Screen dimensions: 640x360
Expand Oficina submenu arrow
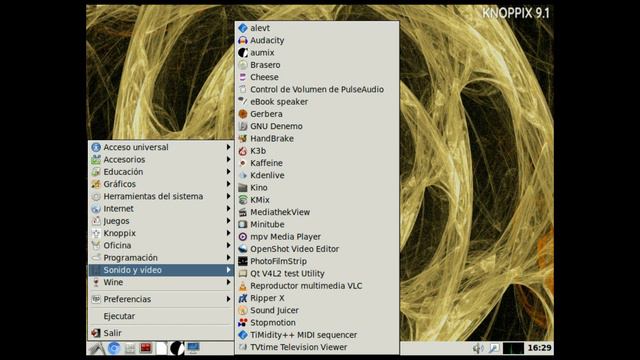[228, 245]
